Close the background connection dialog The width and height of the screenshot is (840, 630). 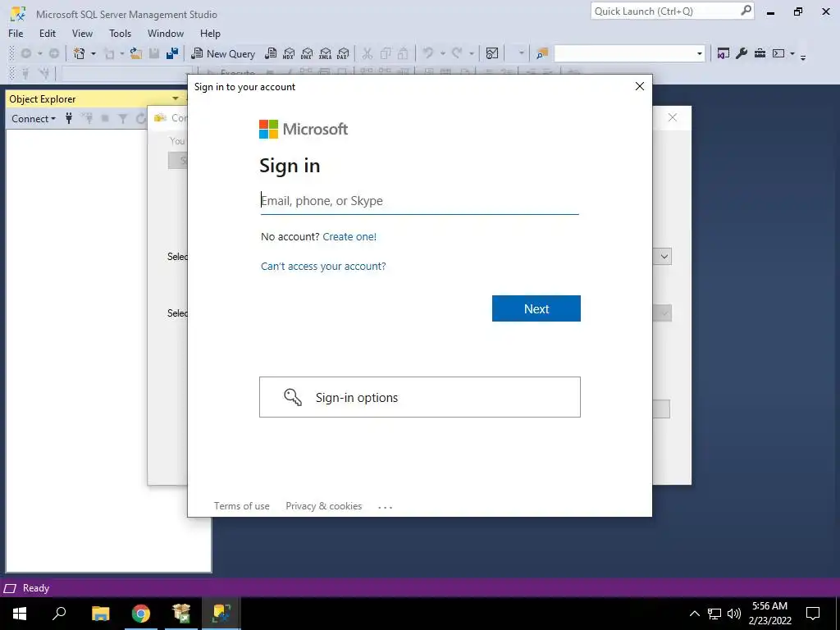(673, 117)
